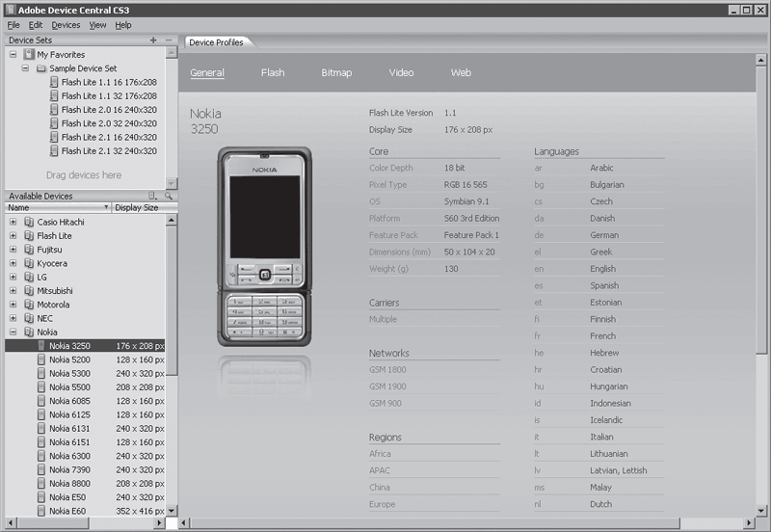
Task: Select Flash Lite 1.1 32 176x208 device
Action: pyautogui.click(x=104, y=95)
